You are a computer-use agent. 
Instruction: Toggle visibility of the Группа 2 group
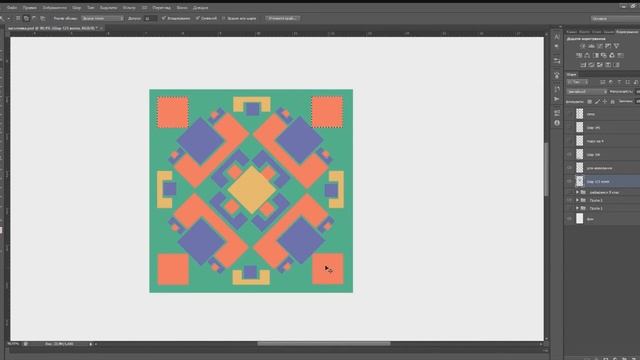[x=569, y=200]
